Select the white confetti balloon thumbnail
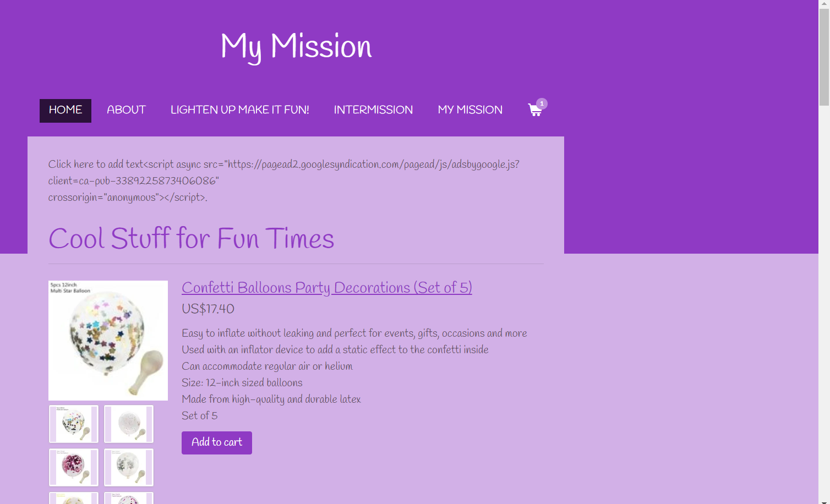This screenshot has height=504, width=830. click(129, 424)
